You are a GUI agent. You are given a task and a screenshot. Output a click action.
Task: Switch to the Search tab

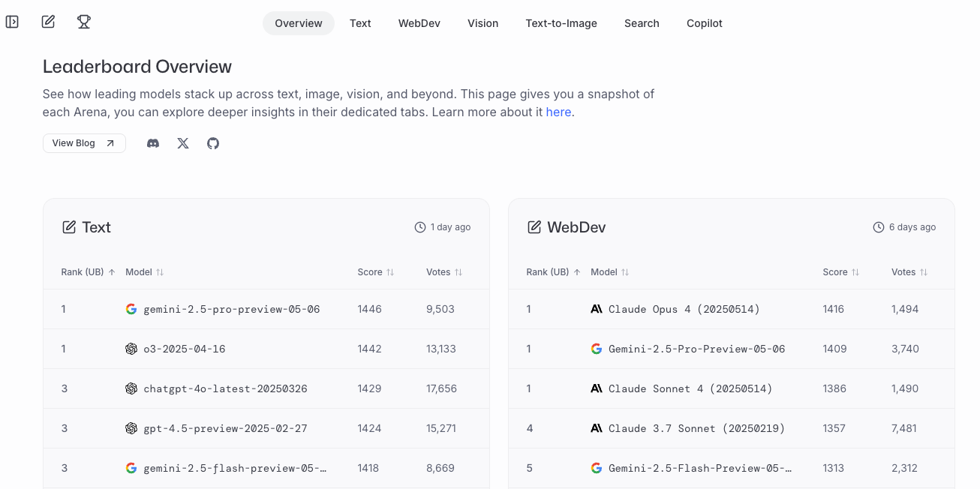(x=642, y=23)
